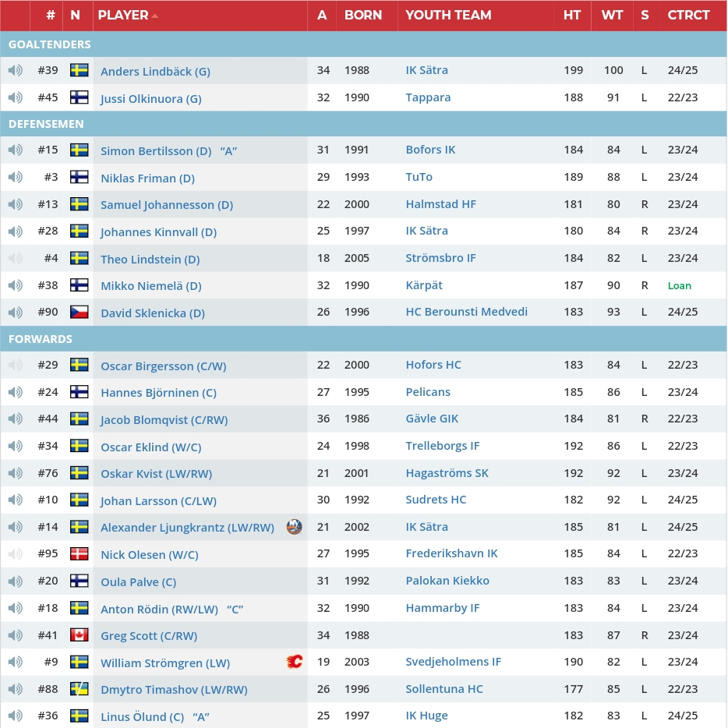
Task: Sort roster by YOUTH TEAM header
Action: pyautogui.click(x=448, y=15)
